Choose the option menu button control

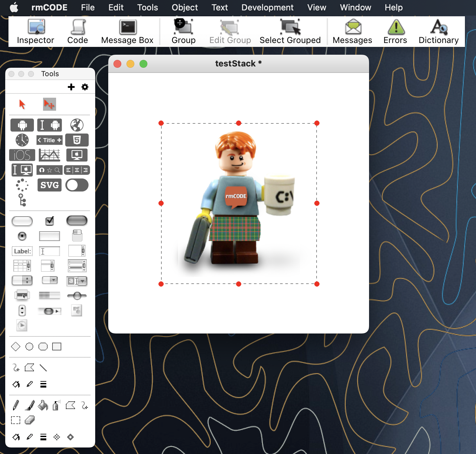(22, 280)
